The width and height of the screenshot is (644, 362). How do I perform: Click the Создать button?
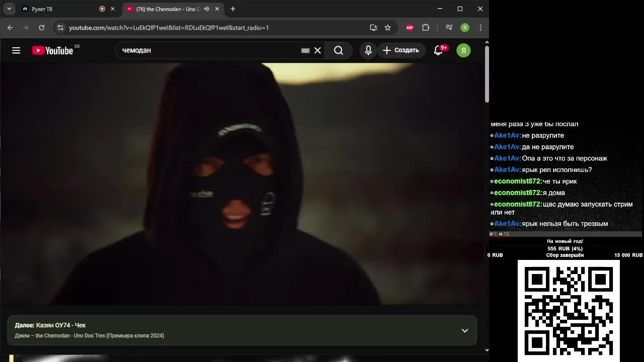[x=400, y=50]
